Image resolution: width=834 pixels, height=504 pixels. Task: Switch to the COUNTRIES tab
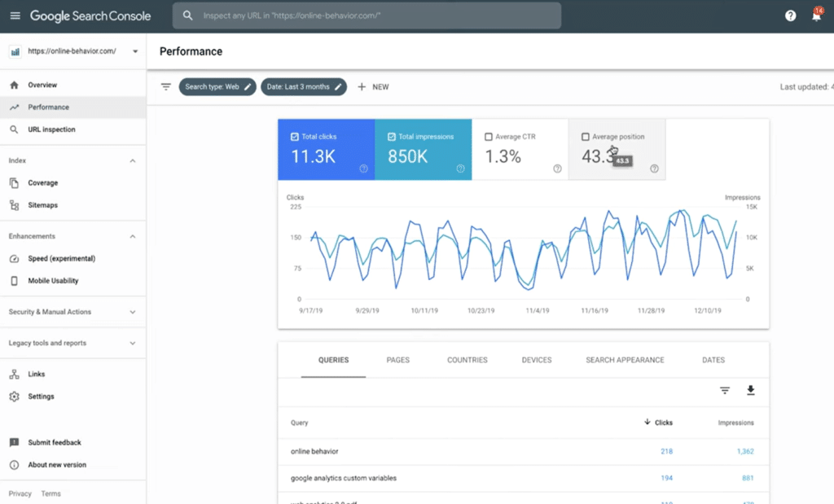(x=467, y=359)
